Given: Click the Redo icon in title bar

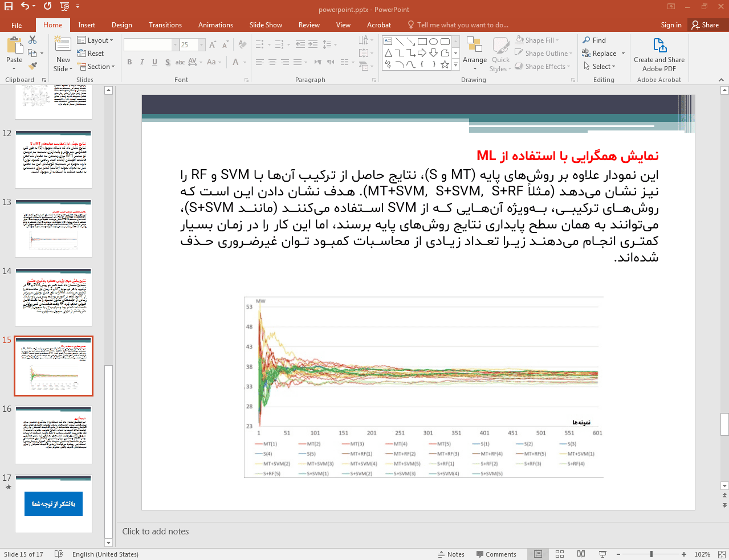Looking at the screenshot, I should (47, 6).
